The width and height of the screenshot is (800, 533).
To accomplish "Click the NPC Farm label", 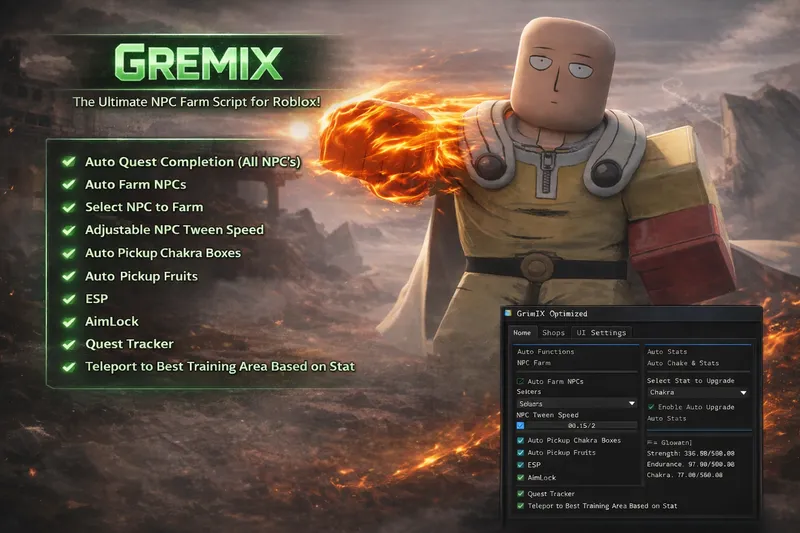I will coord(534,363).
